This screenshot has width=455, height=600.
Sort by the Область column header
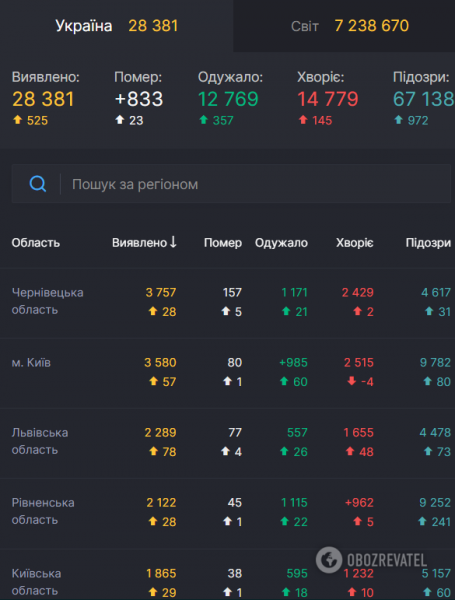pos(36,243)
